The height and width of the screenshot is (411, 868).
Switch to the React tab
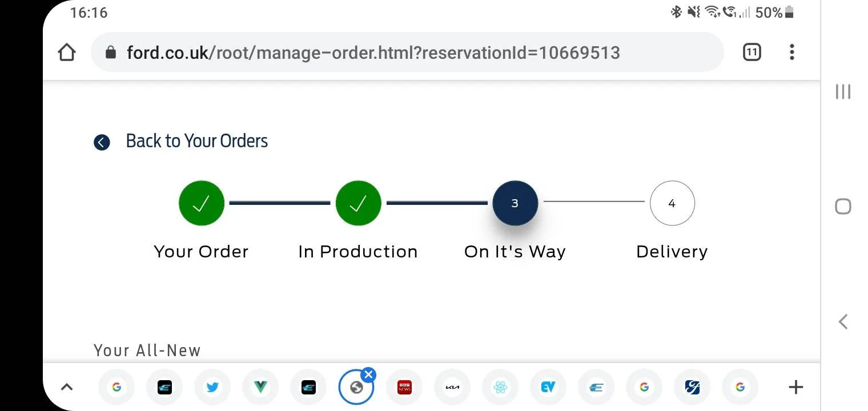coord(500,388)
